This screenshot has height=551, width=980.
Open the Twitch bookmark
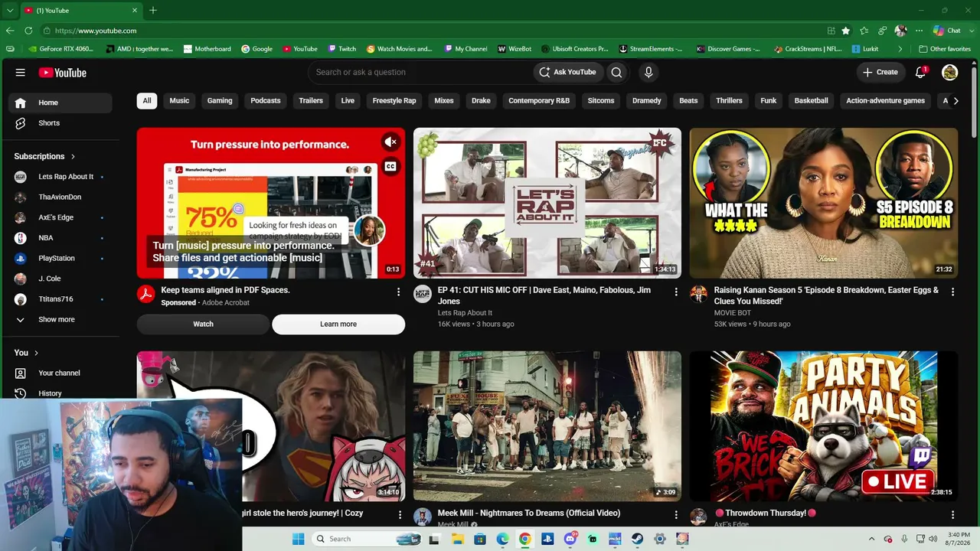click(342, 49)
